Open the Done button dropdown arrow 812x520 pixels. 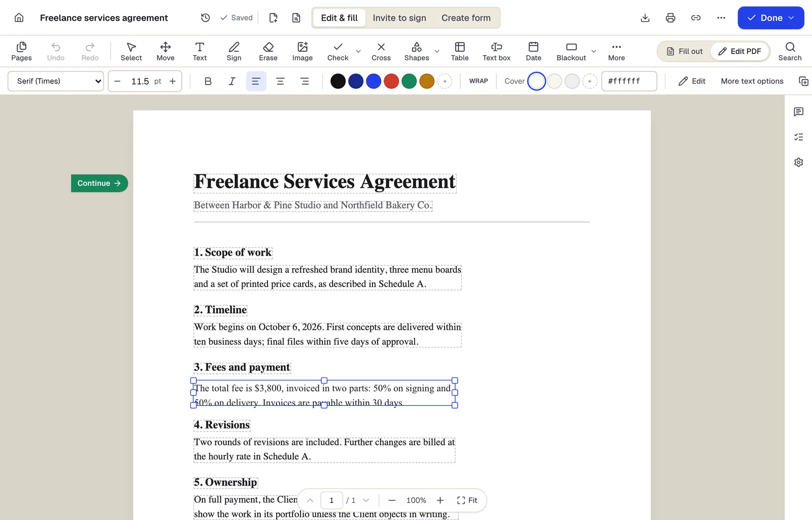point(791,18)
